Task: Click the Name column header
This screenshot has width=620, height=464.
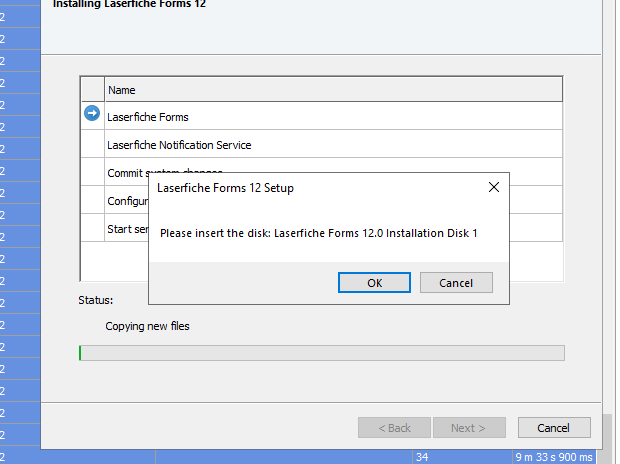Action: (x=333, y=89)
